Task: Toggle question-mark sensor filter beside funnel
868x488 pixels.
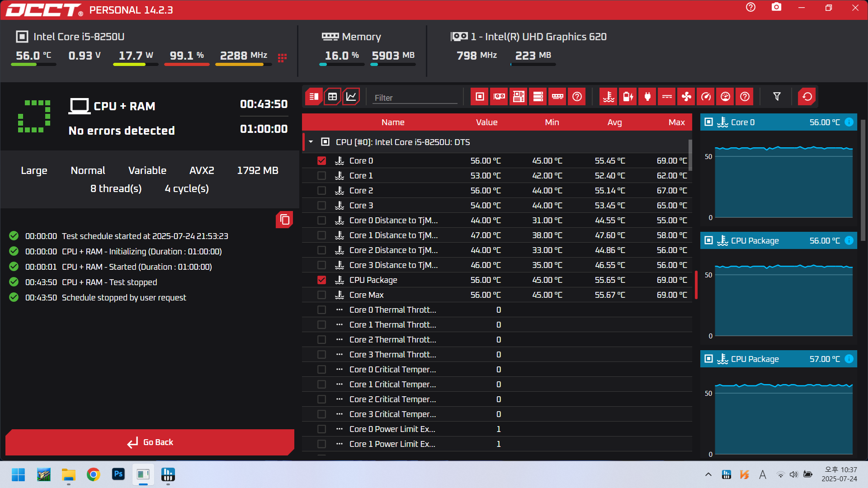Action: point(745,97)
